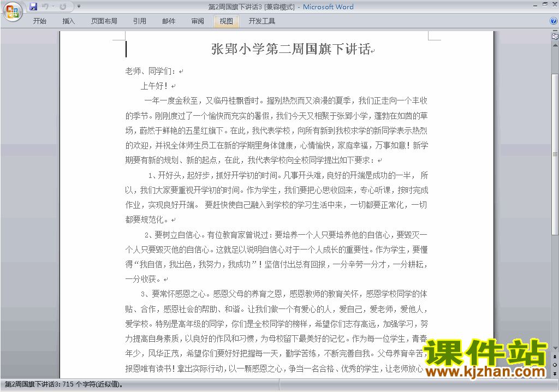
Task: Click in the line 上午好!
Action: pyautogui.click(x=154, y=86)
